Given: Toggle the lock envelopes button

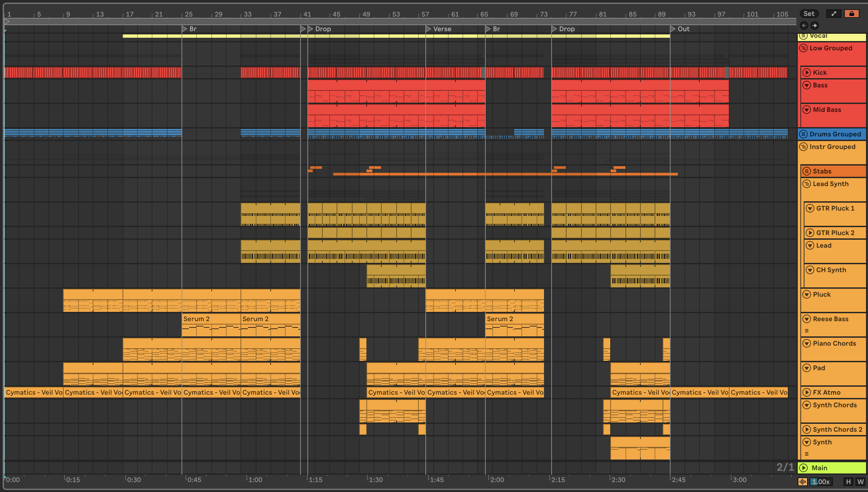Looking at the screenshot, I should coord(851,14).
